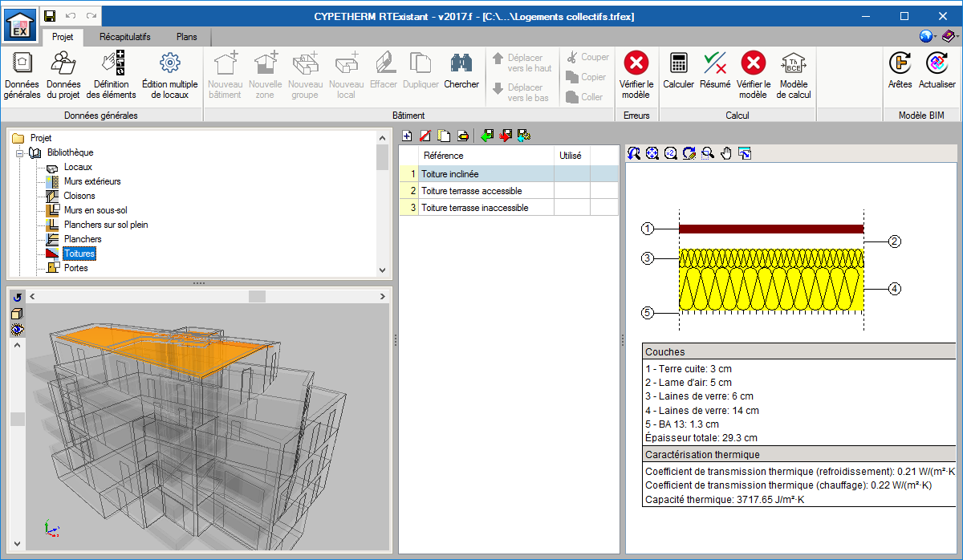Select Murs en sous-sol tree item

tap(95, 210)
